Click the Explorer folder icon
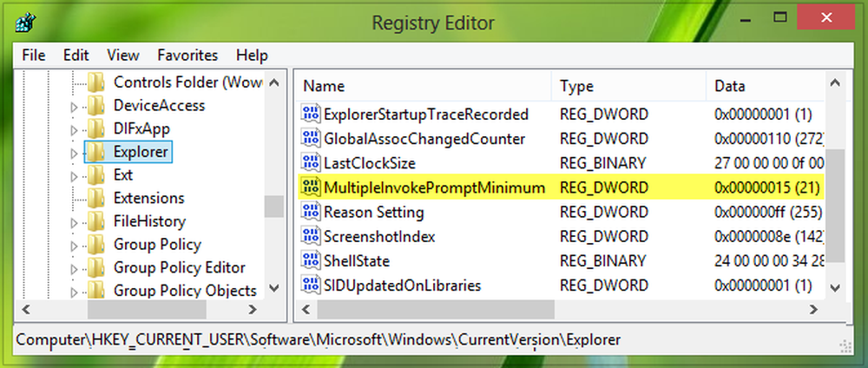The image size is (868, 368). click(96, 152)
